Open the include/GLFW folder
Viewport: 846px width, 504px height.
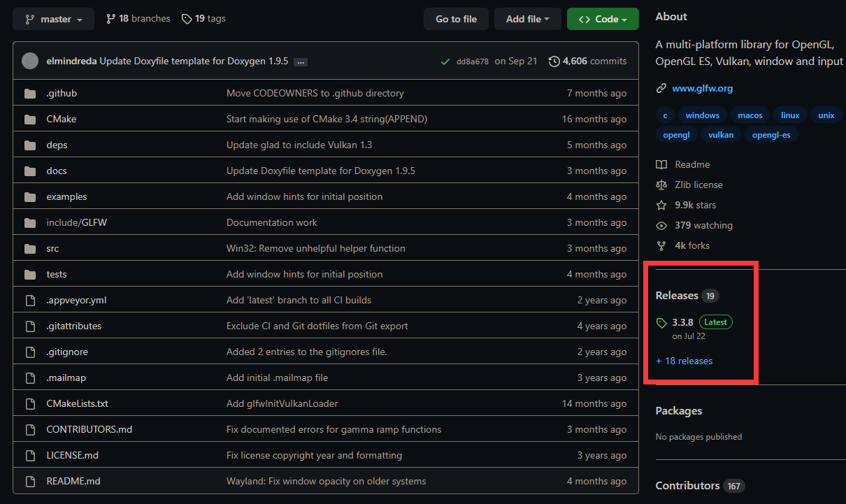(x=76, y=222)
